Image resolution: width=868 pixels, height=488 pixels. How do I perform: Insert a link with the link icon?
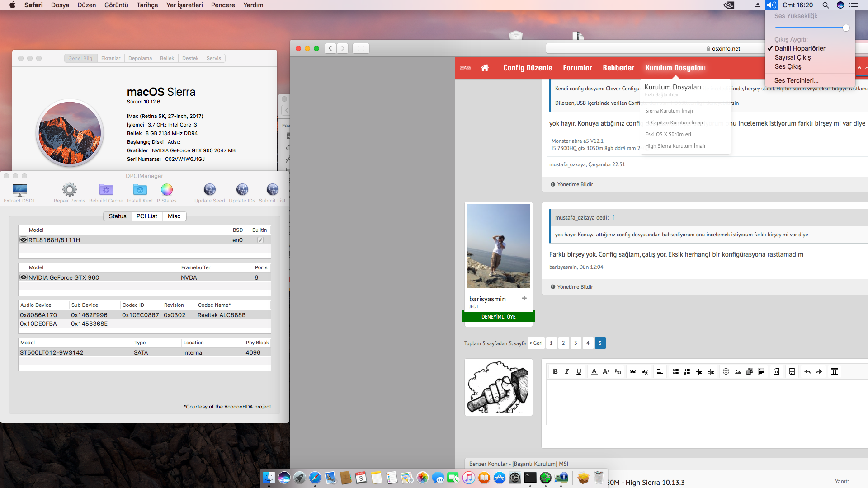(633, 371)
